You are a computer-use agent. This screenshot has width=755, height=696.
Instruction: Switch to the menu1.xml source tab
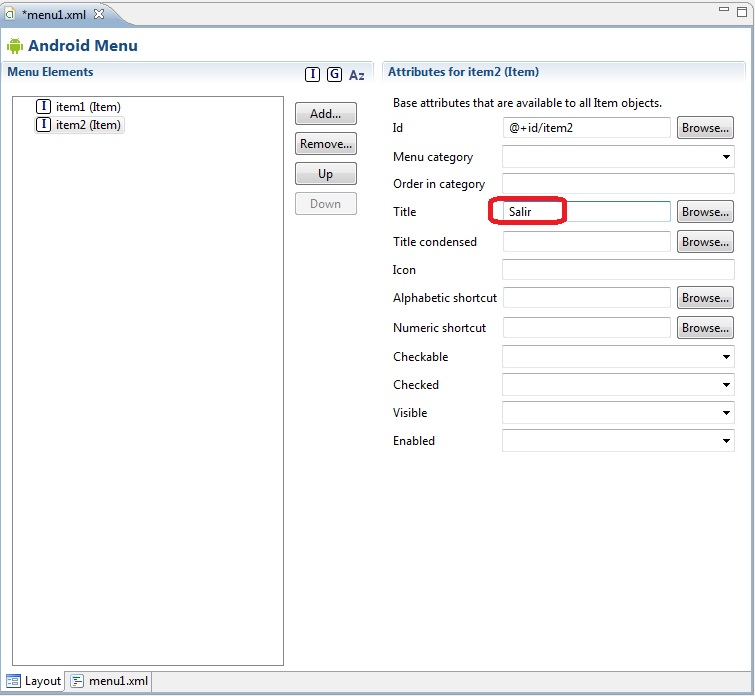pyautogui.click(x=109, y=681)
